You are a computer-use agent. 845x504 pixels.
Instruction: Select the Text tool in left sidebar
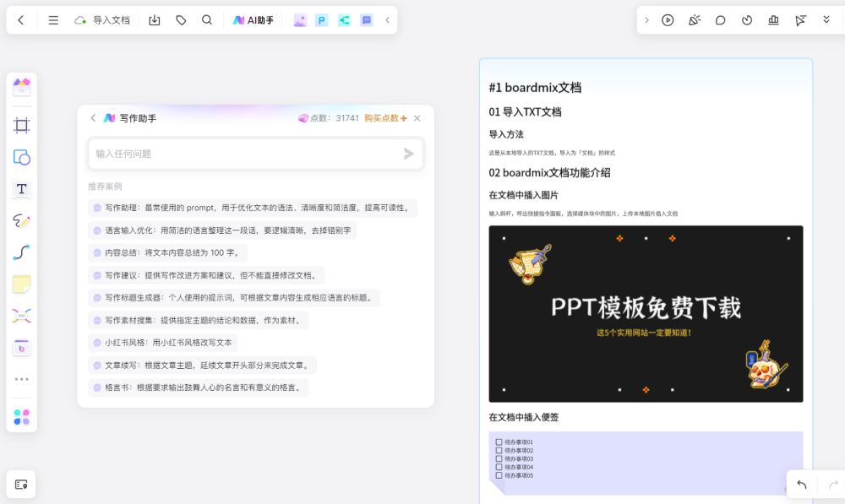22,189
